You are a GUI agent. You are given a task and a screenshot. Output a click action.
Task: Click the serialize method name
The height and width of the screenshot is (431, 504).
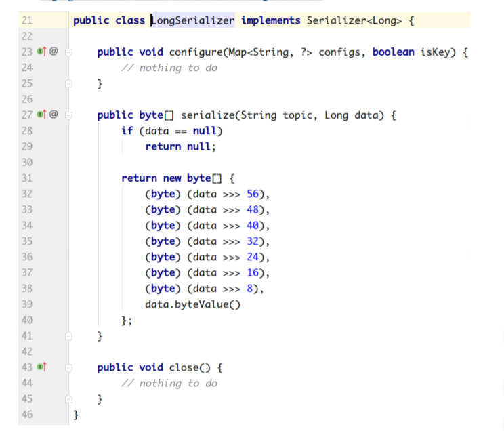tap(208, 115)
